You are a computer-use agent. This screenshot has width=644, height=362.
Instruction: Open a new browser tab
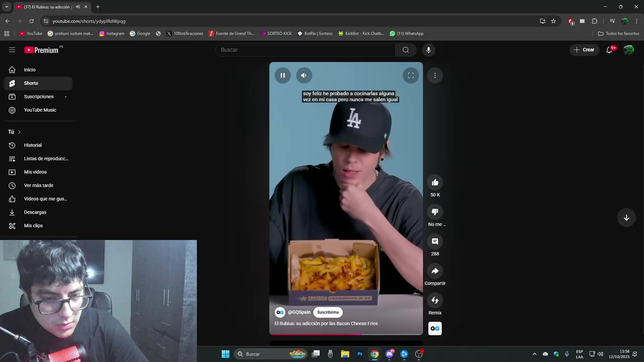(x=98, y=7)
